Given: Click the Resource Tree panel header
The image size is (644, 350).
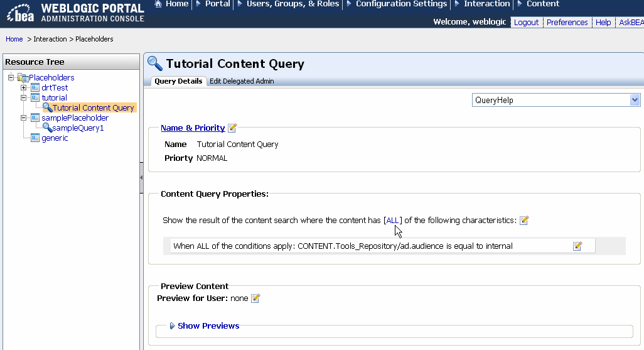Looking at the screenshot, I should [72, 62].
